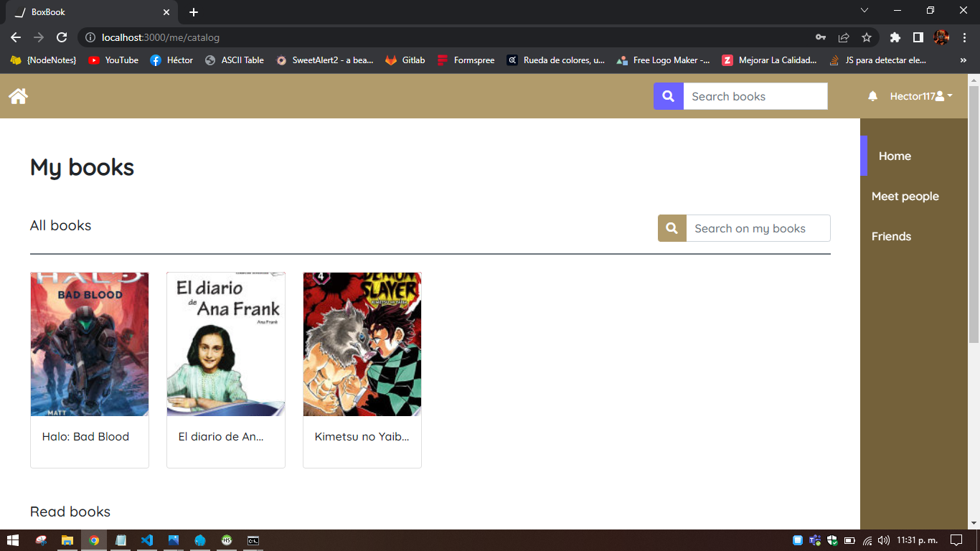Viewport: 980px width, 551px height.
Task: Click the El diario de An... title text
Action: pyautogui.click(x=221, y=436)
